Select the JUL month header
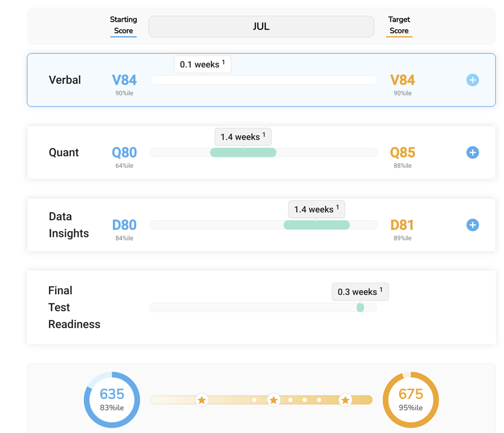The image size is (504, 433). pyautogui.click(x=261, y=27)
